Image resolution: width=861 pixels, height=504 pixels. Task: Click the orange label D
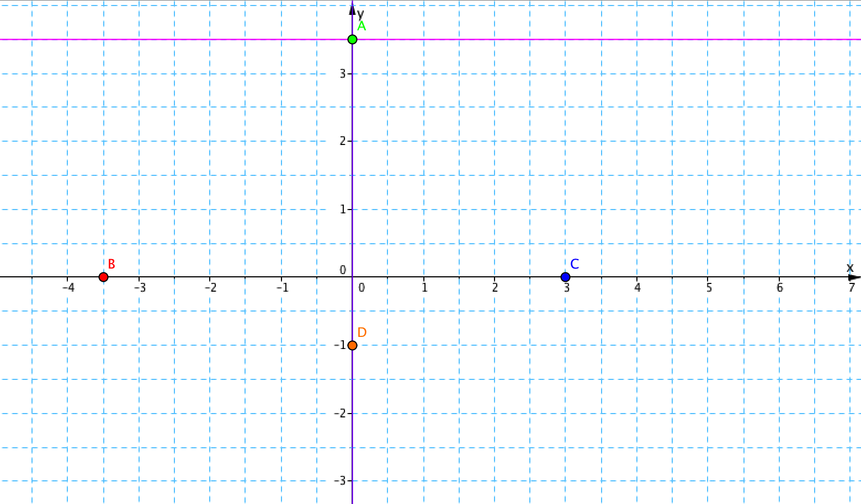coord(362,333)
